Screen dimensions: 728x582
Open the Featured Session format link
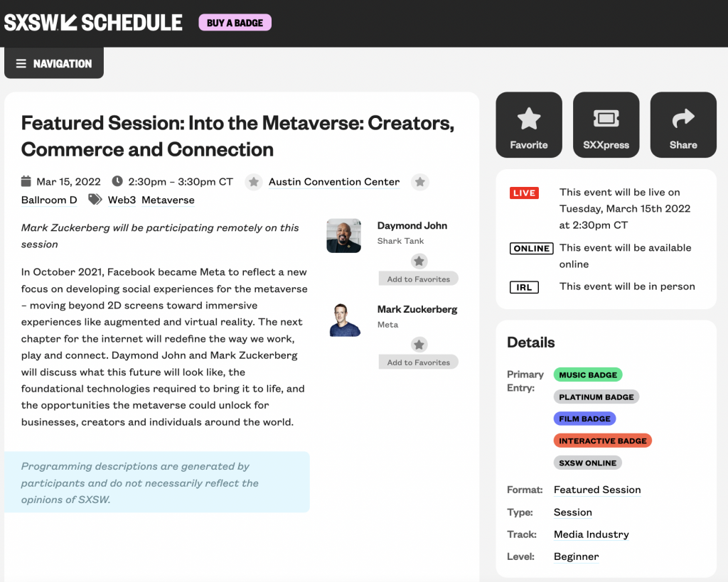[597, 490]
